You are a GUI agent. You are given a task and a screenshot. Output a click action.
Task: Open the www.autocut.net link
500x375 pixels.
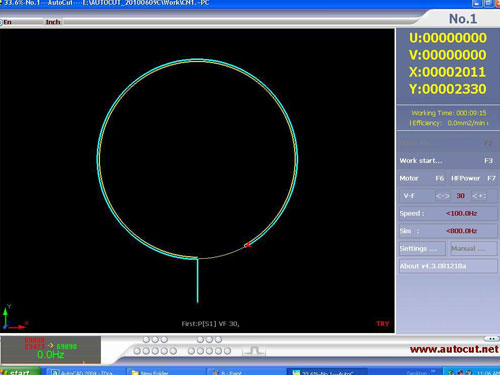pyautogui.click(x=454, y=349)
